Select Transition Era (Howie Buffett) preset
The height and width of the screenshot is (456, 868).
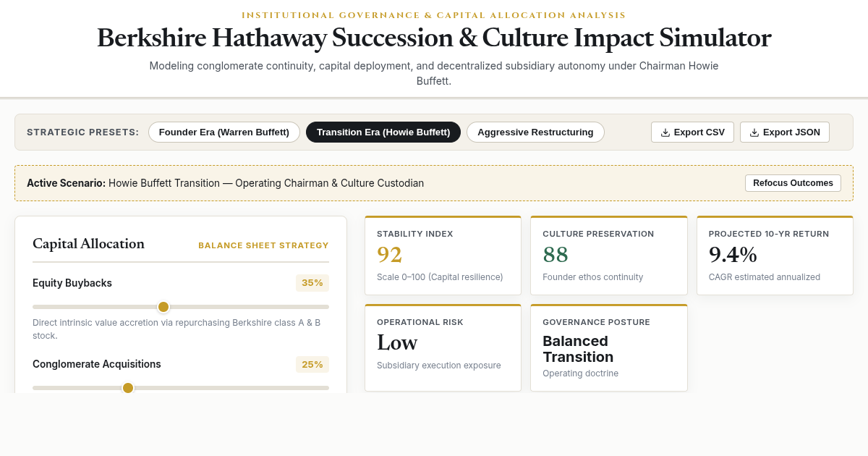click(383, 132)
